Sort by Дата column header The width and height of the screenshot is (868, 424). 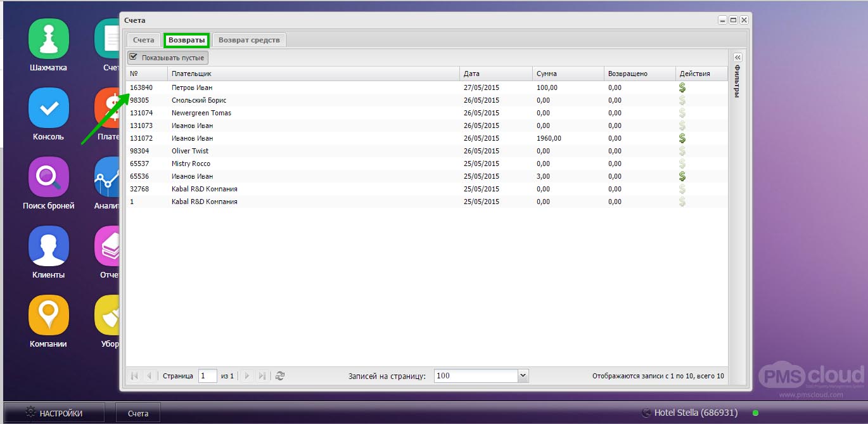pos(496,74)
